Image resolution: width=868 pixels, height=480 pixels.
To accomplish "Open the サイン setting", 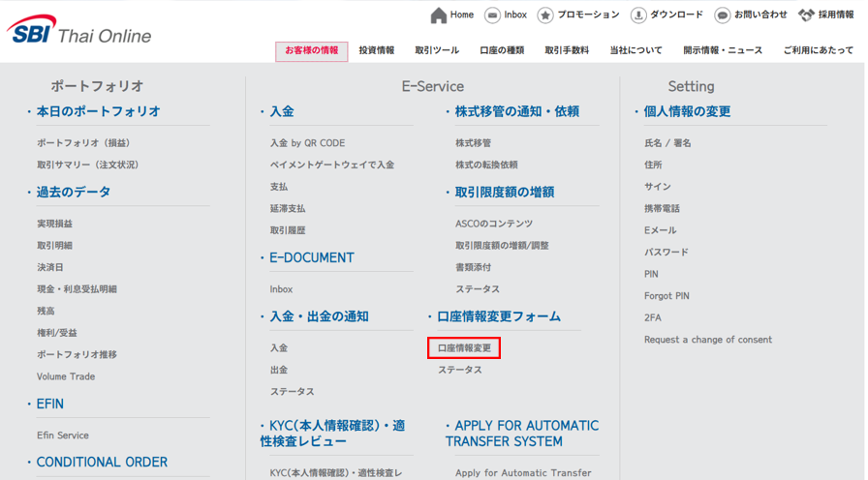I will point(657,187).
